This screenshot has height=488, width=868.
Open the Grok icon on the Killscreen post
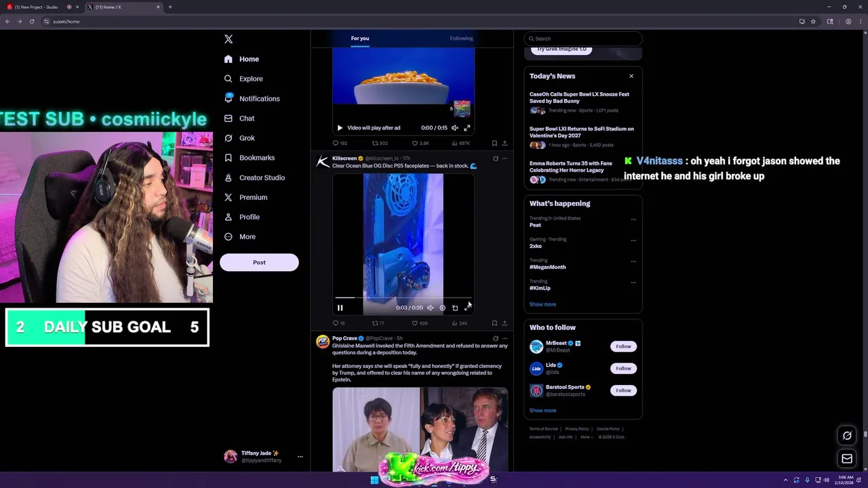coord(495,159)
